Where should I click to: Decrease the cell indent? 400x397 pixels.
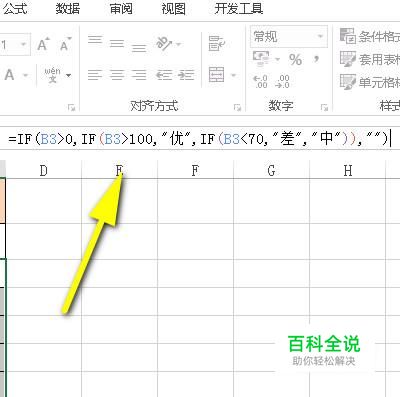[164, 75]
